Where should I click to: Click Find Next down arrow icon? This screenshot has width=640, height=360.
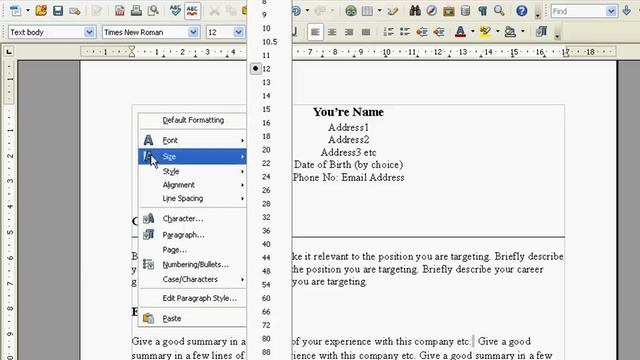point(627,11)
